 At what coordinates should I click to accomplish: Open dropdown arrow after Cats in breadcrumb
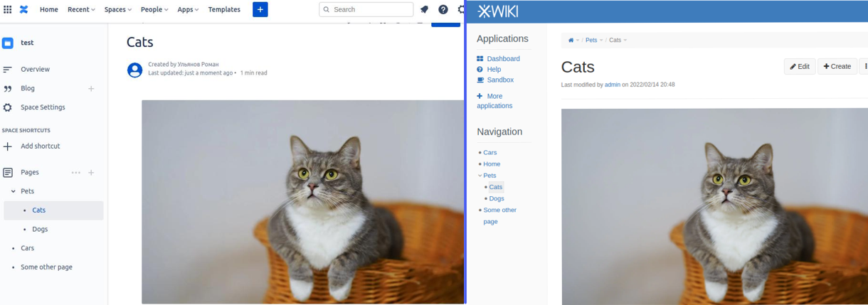tap(625, 41)
